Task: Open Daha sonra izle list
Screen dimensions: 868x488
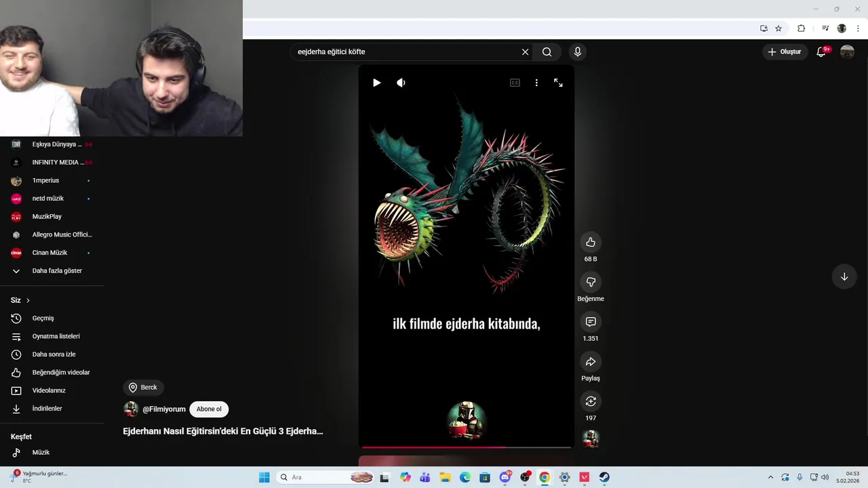Action: click(52, 354)
